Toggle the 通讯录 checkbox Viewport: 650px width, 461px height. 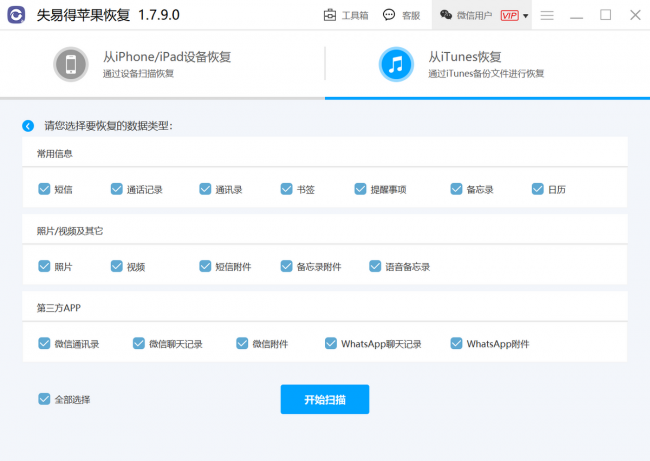coord(205,189)
